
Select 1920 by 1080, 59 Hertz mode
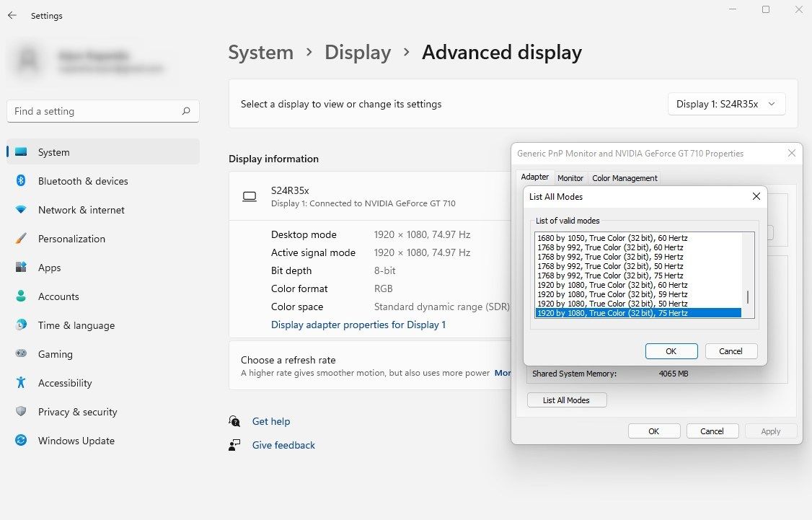(638, 294)
